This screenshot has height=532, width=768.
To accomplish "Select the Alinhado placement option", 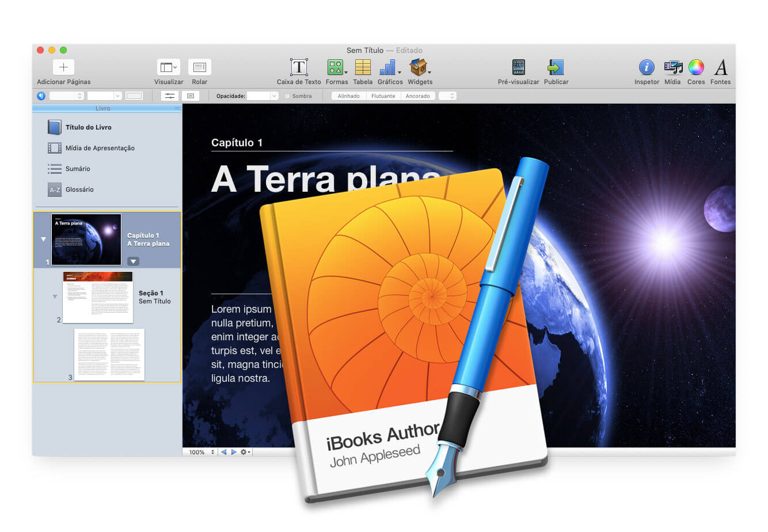I will (349, 96).
